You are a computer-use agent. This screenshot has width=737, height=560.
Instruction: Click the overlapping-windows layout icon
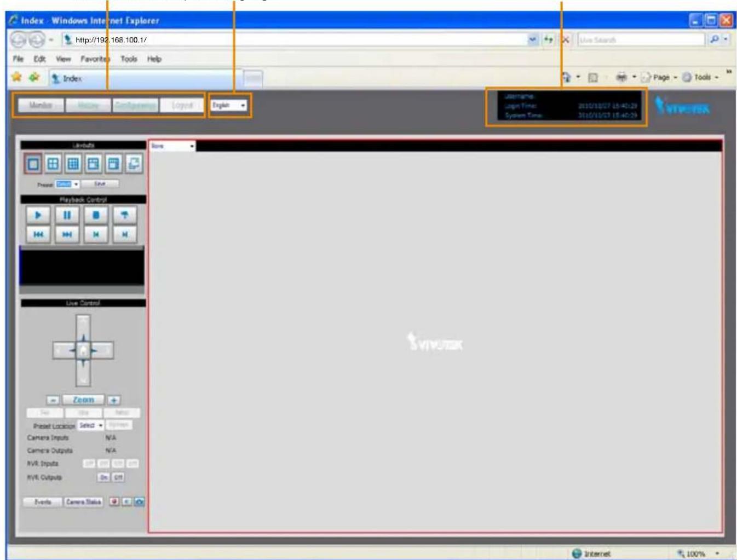pyautogui.click(x=134, y=163)
